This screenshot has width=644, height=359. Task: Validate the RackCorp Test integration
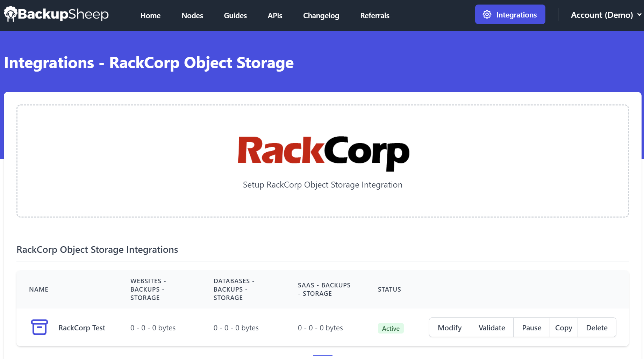tap(492, 328)
